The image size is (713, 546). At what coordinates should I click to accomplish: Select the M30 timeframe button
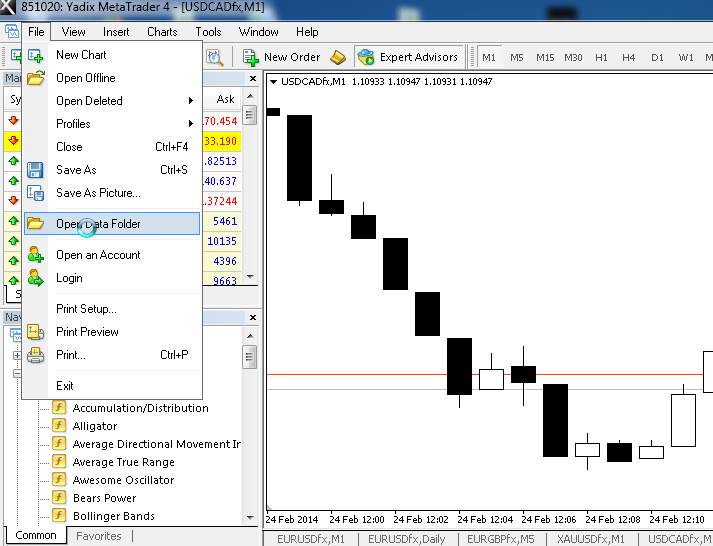pos(573,58)
